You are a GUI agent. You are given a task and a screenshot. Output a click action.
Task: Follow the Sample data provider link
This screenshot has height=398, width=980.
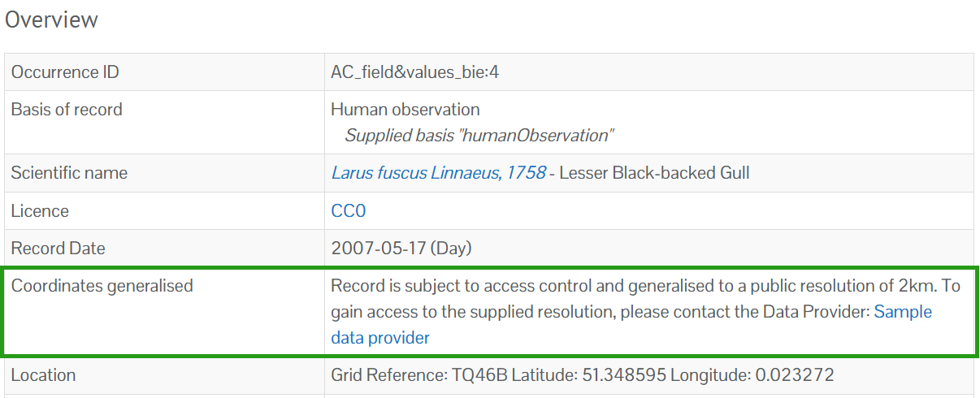[x=631, y=325]
